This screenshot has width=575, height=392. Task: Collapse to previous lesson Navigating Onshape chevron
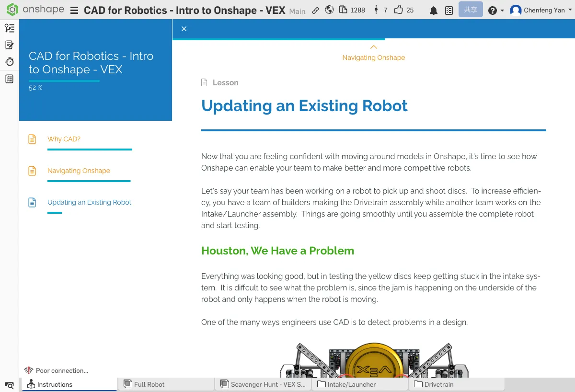pos(374,47)
